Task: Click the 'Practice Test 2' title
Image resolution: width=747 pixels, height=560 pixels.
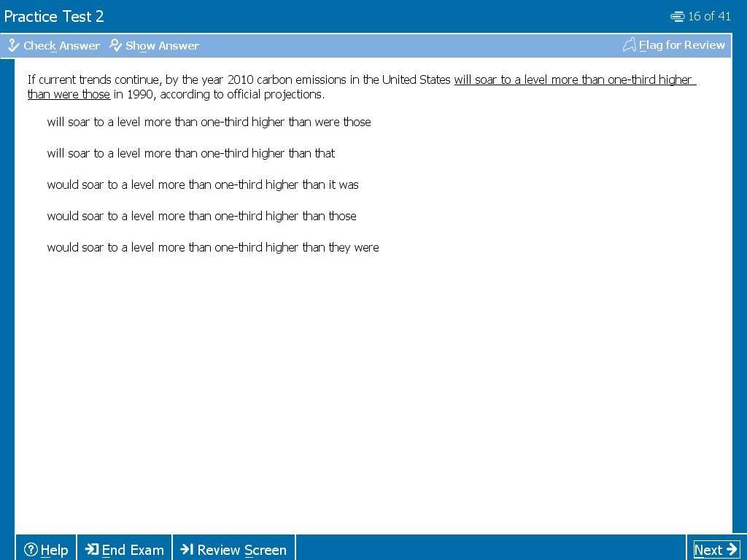Action: tap(54, 17)
